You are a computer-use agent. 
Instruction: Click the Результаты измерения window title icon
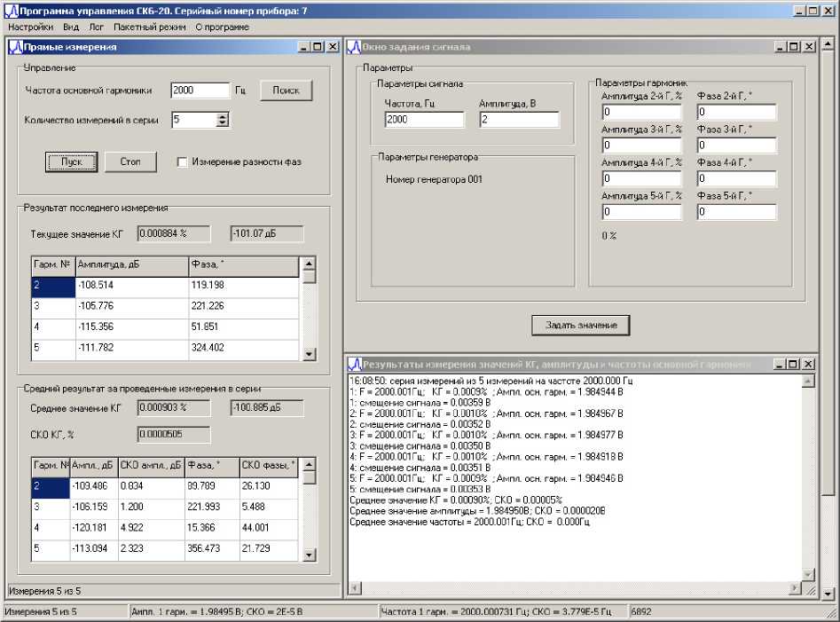pyautogui.click(x=355, y=365)
